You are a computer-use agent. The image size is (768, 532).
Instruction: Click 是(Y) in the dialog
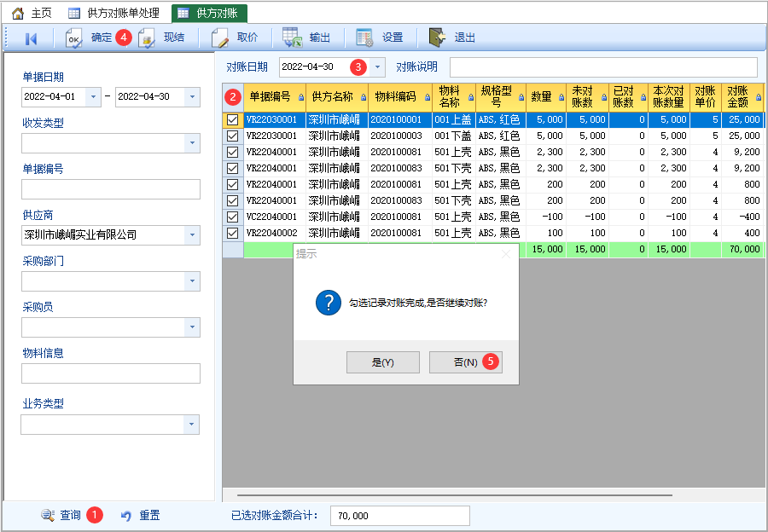tap(383, 362)
